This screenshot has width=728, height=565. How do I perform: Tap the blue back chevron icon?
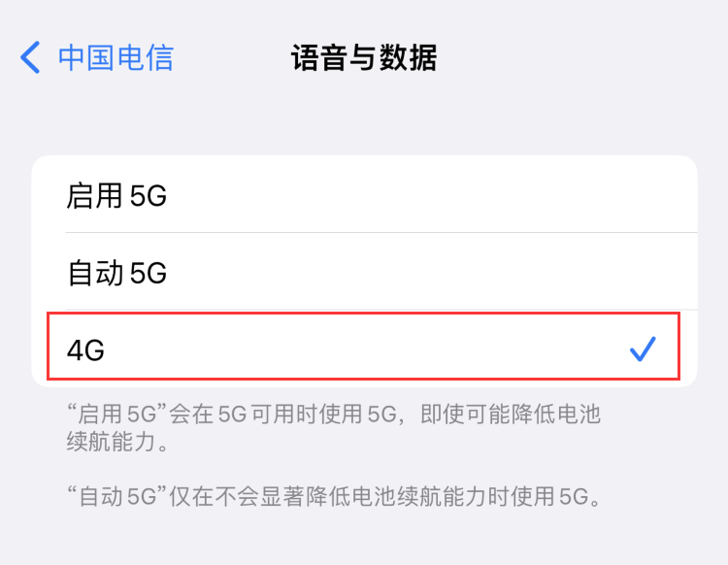tap(31, 57)
